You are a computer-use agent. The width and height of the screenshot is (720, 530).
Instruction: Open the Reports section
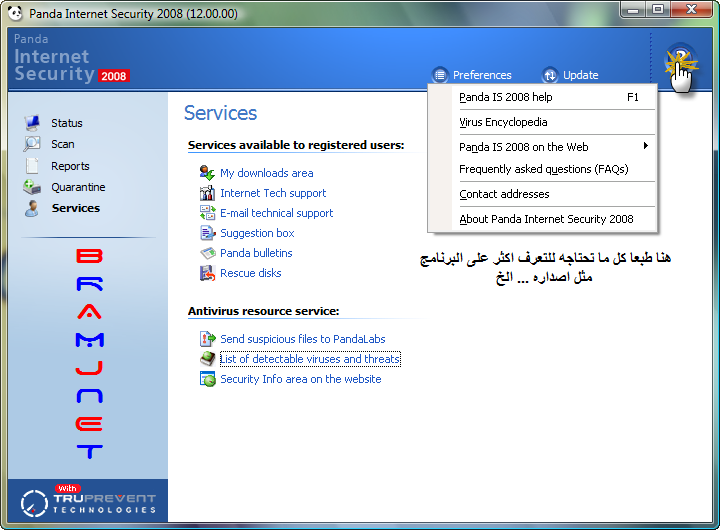coord(70,166)
